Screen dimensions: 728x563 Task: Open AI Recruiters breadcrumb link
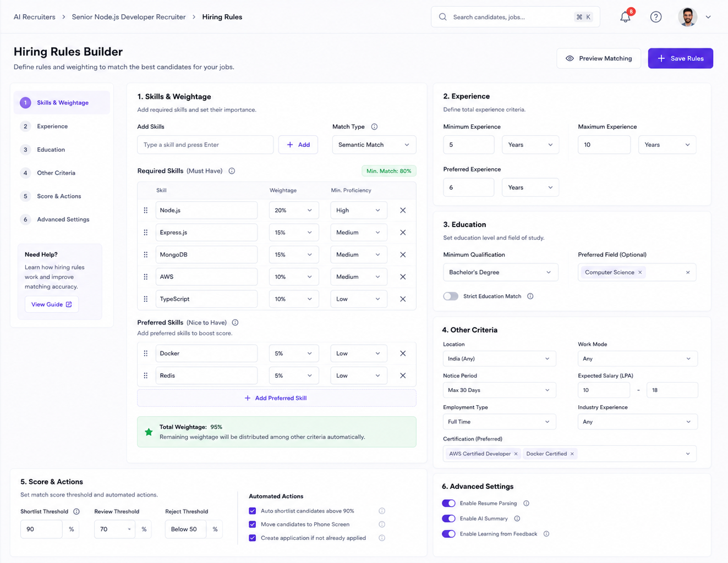35,17
